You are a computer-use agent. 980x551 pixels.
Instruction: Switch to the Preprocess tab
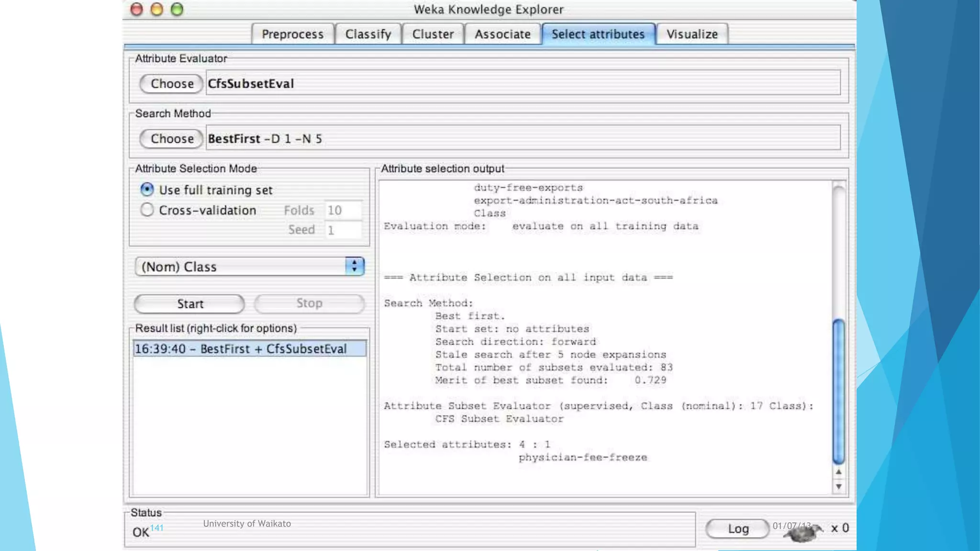(292, 34)
